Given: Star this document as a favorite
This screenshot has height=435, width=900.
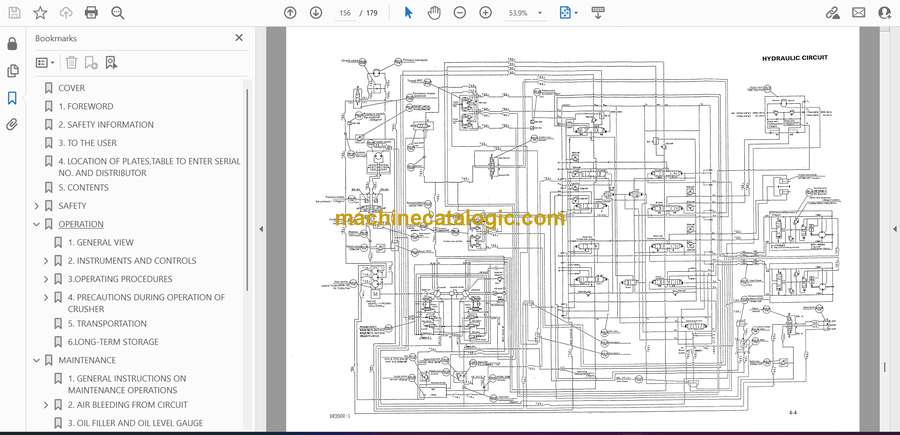Looking at the screenshot, I should click(x=40, y=13).
